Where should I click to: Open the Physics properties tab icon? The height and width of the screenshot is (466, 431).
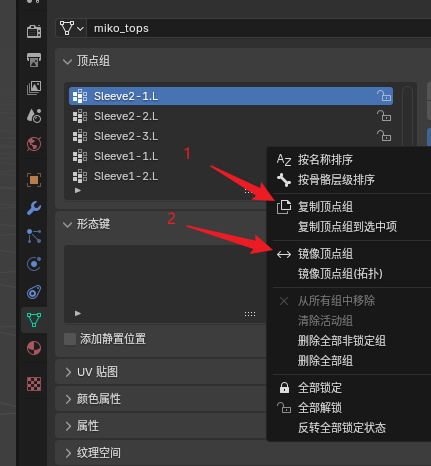(x=34, y=264)
